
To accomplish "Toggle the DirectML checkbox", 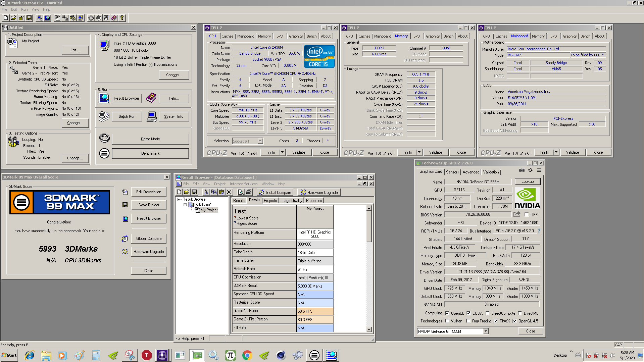I will click(x=520, y=313).
